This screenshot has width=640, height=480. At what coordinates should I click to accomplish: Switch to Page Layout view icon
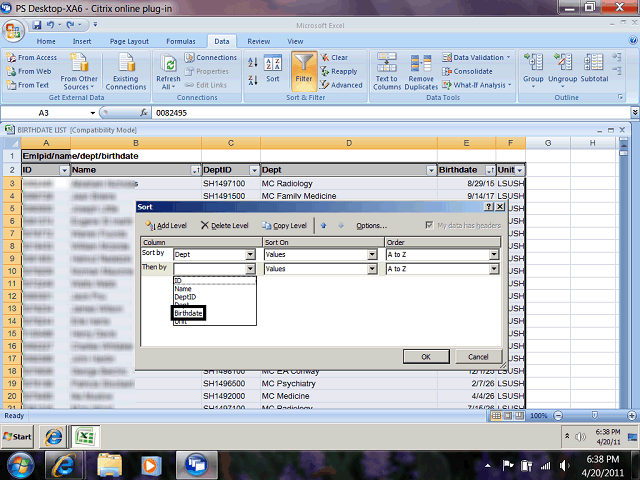click(507, 416)
